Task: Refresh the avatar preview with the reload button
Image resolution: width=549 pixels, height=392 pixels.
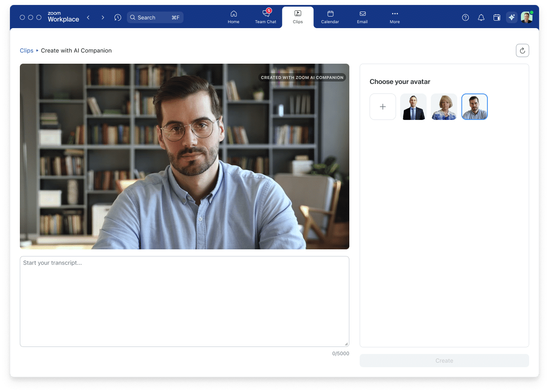Action: tap(522, 50)
